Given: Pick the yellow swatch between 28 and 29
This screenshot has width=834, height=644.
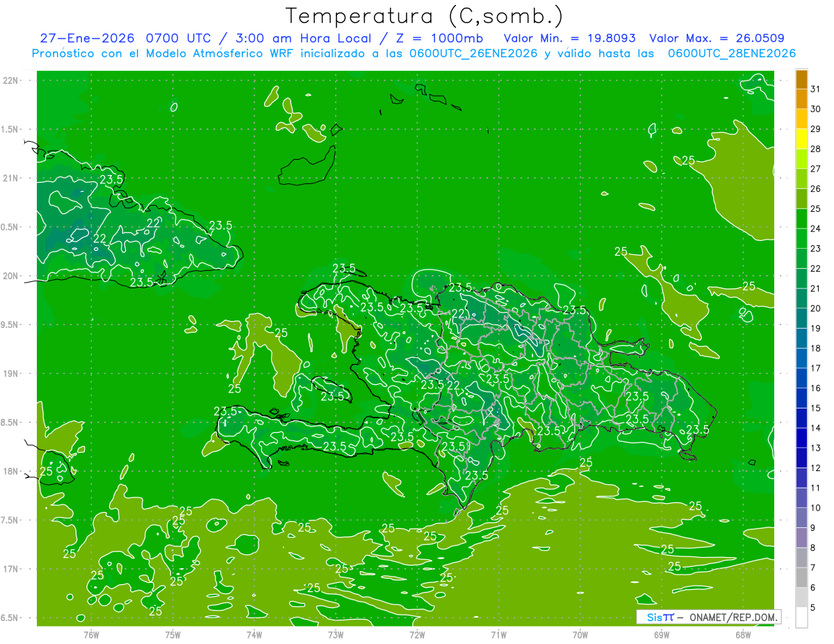Looking at the screenshot, I should [801, 139].
